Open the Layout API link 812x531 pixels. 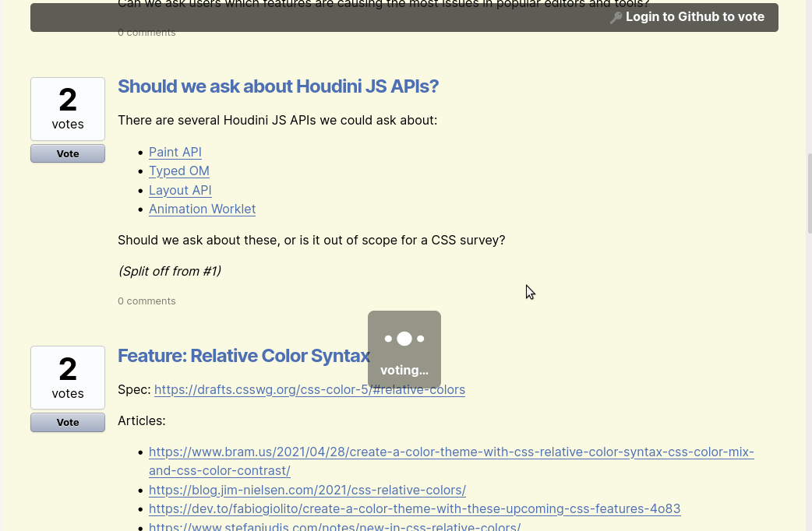tap(180, 191)
